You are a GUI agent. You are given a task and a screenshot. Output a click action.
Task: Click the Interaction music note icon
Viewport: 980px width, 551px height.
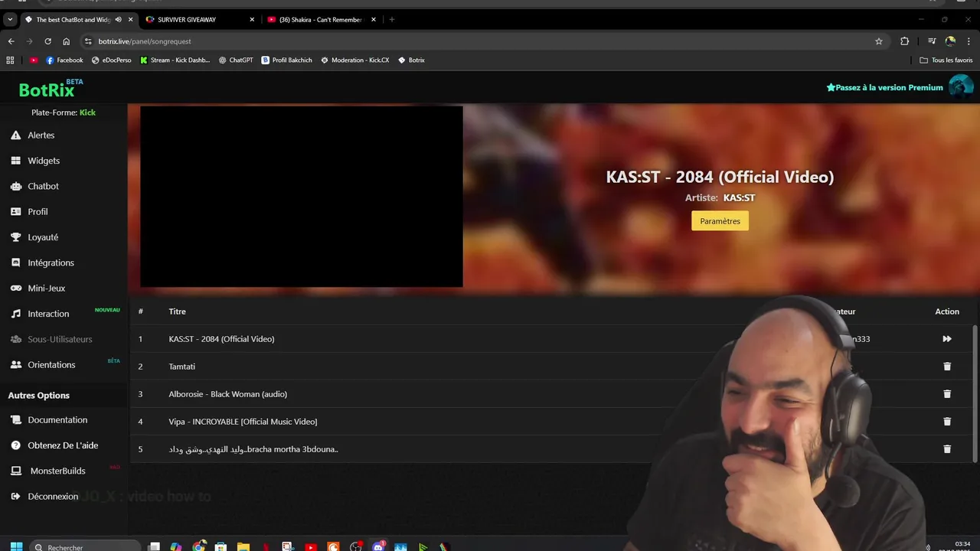click(15, 314)
